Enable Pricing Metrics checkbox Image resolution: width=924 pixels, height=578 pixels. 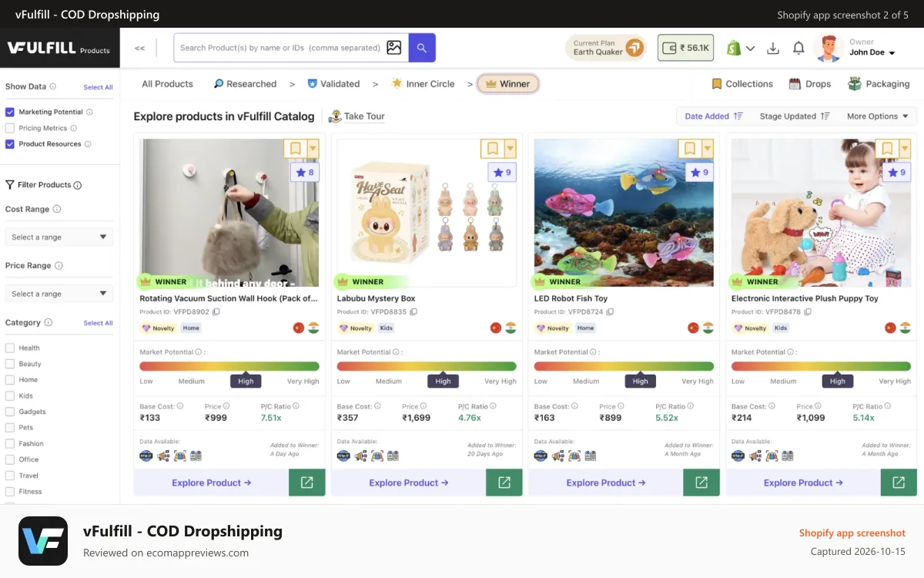(10, 128)
